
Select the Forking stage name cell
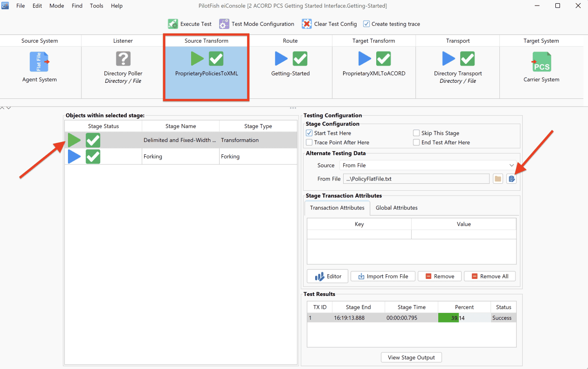coord(181,157)
